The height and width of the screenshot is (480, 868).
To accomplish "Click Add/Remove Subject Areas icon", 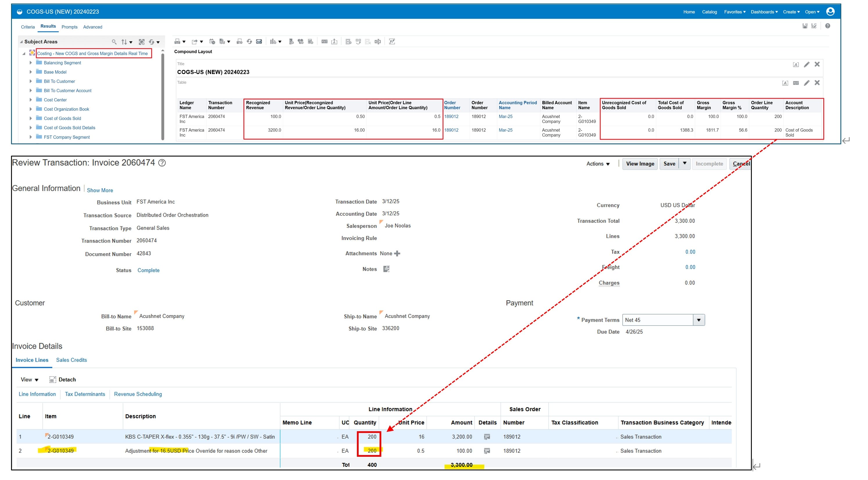I will click(x=141, y=42).
